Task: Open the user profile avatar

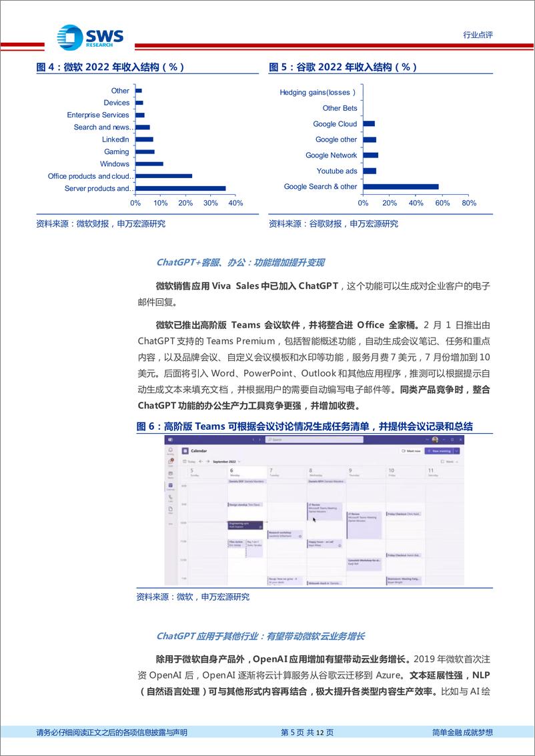Action: 435,440
